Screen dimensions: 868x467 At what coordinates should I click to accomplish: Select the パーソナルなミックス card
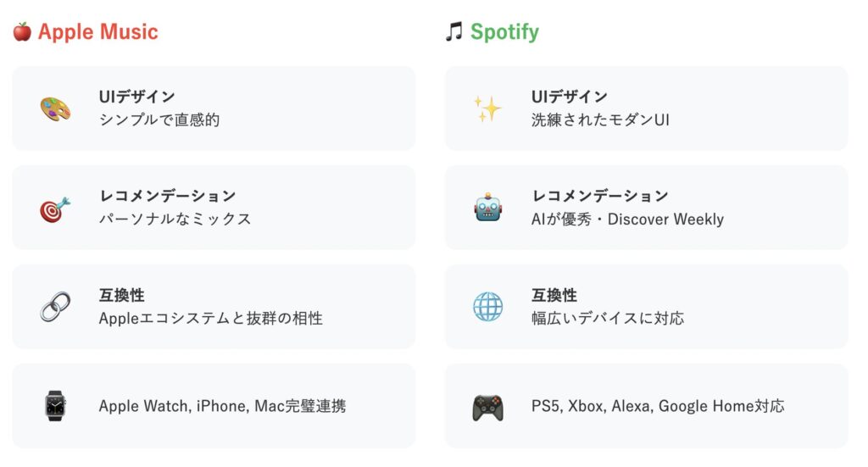[214, 208]
